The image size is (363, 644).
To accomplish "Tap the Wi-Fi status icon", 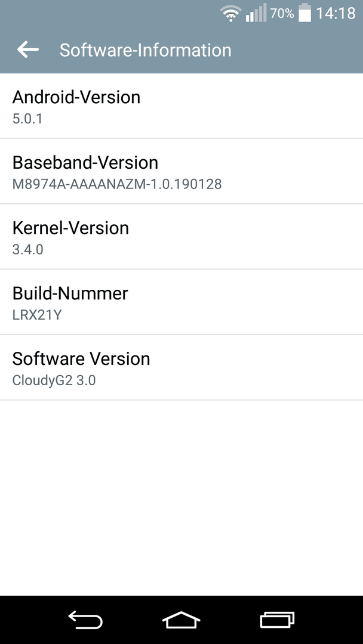I will [230, 13].
